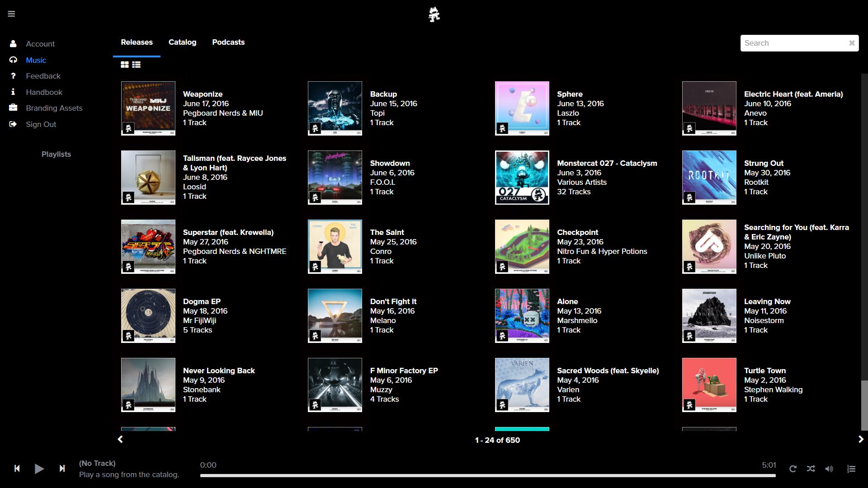Skip to previous track
The height and width of the screenshot is (488, 868).
(17, 469)
